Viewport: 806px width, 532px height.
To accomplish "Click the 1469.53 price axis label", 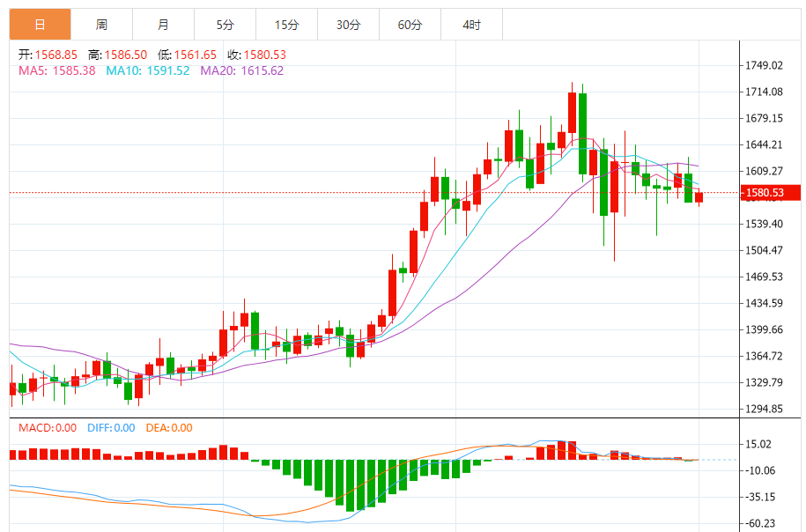I will [765, 277].
